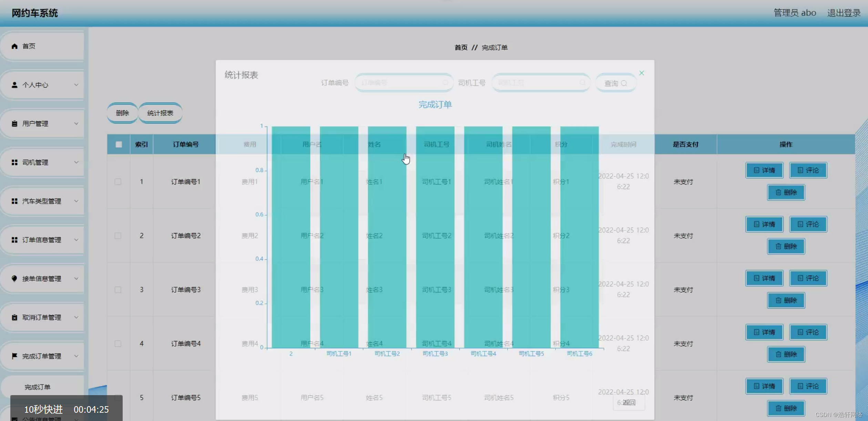Focus the 订单编号 search input field
The image size is (868, 421).
pos(400,83)
